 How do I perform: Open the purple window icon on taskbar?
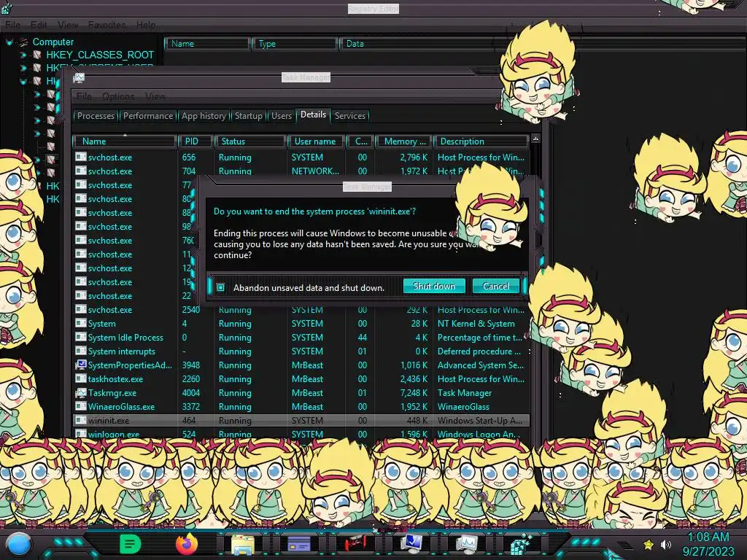coord(298,544)
